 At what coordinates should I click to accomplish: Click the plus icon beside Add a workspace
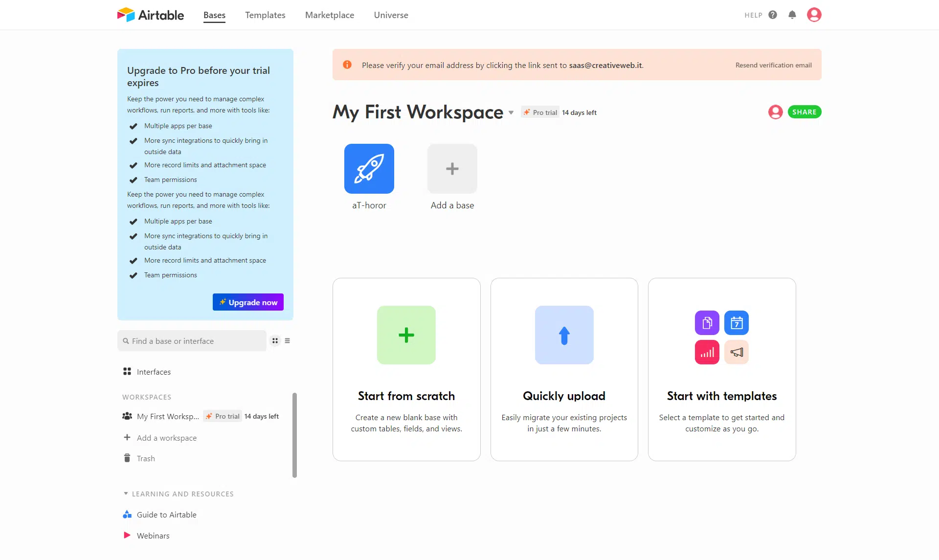pyautogui.click(x=127, y=437)
